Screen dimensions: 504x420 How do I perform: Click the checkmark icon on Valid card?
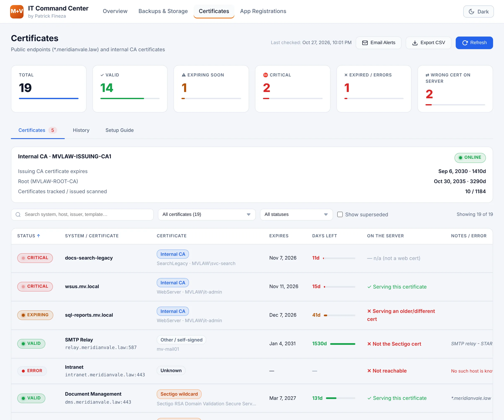[x=102, y=75]
